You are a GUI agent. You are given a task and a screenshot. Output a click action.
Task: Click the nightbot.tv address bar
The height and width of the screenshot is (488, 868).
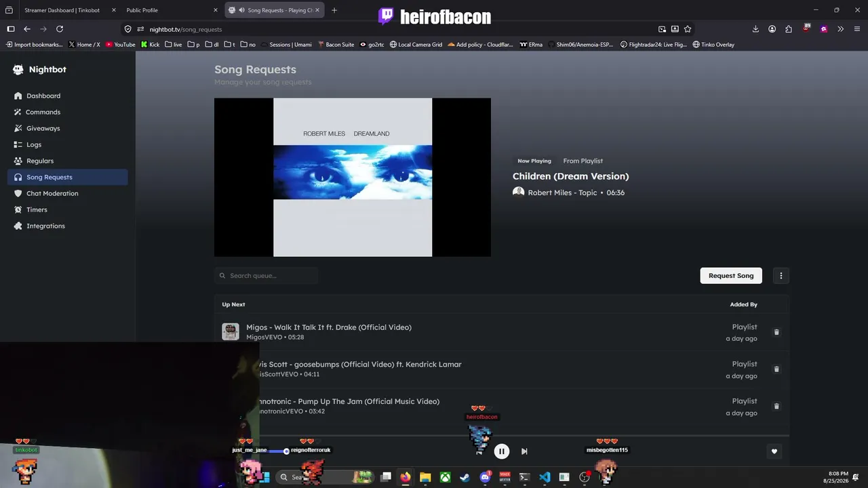400,29
